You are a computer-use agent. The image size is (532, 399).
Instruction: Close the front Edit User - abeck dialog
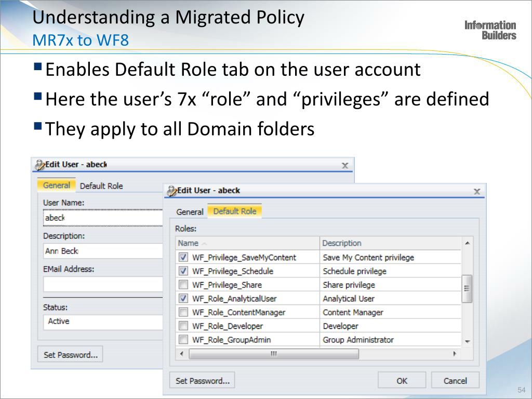(477, 191)
